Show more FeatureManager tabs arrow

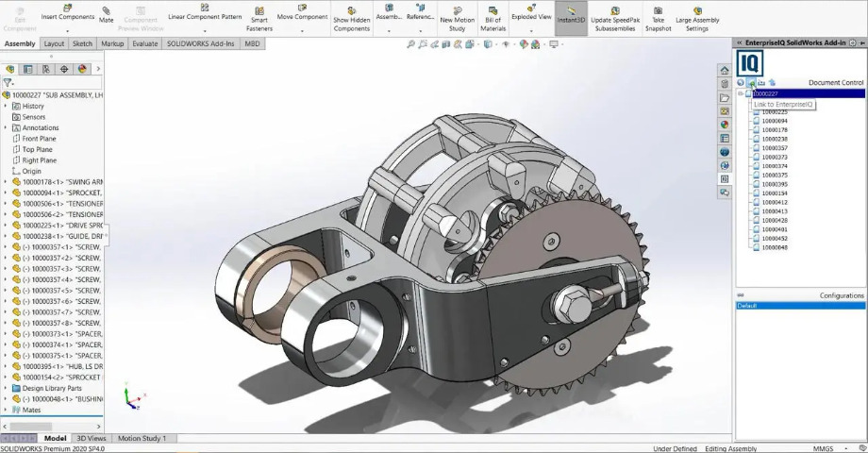(98, 69)
